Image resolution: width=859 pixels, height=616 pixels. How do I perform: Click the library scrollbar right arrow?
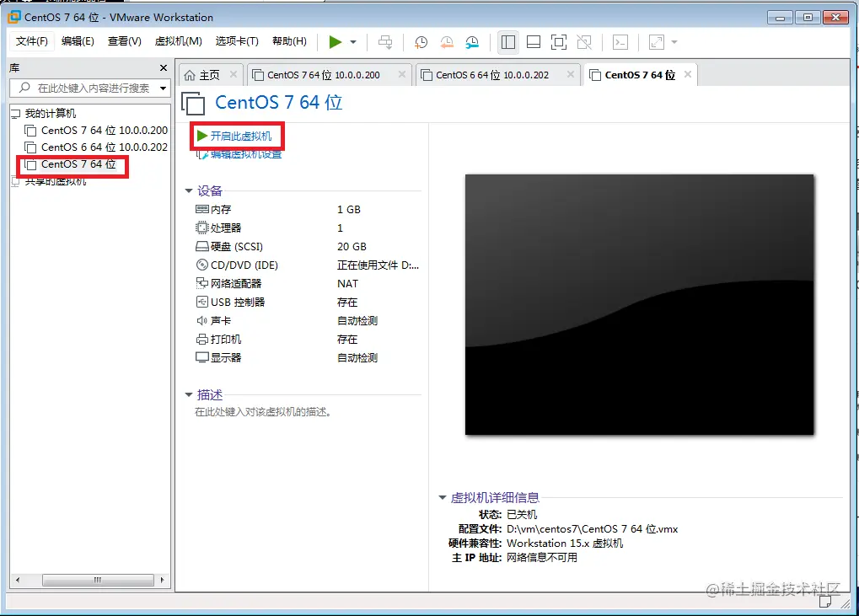coord(162,580)
